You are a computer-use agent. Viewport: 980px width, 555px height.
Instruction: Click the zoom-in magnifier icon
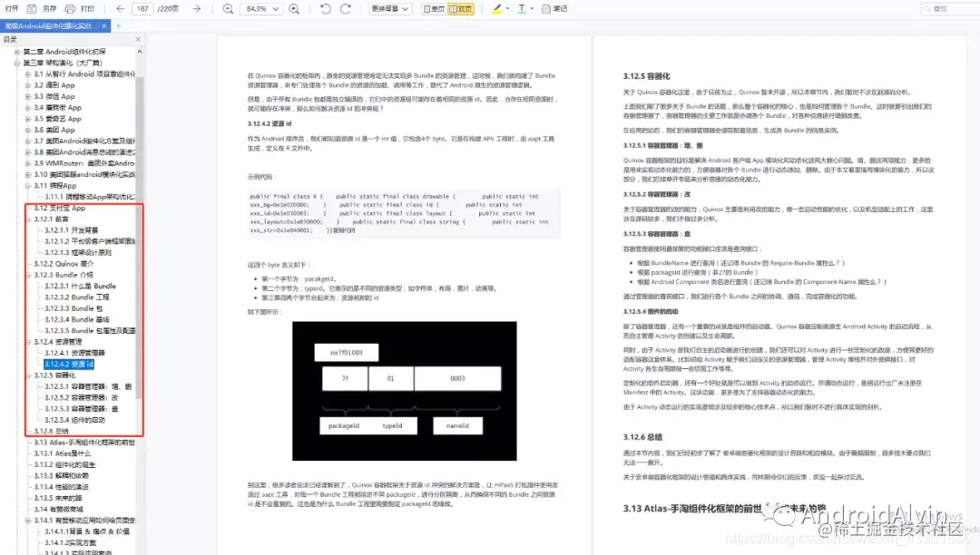293,8
